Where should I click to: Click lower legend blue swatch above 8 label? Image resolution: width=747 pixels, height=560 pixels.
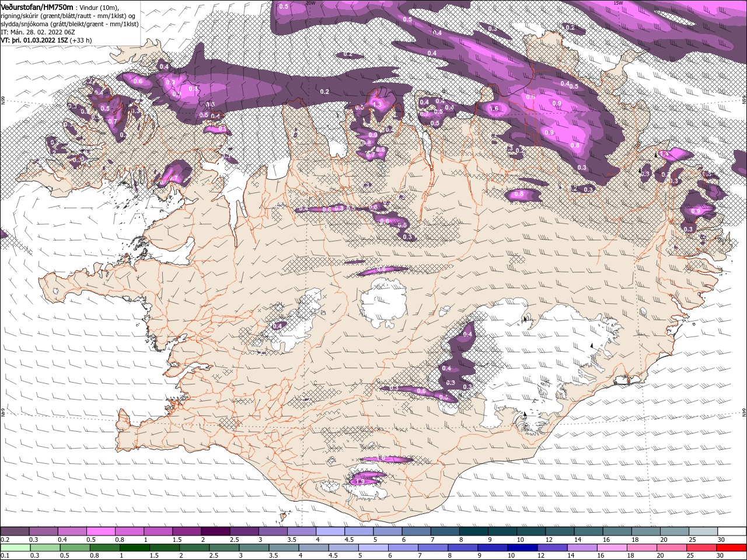click(463, 547)
